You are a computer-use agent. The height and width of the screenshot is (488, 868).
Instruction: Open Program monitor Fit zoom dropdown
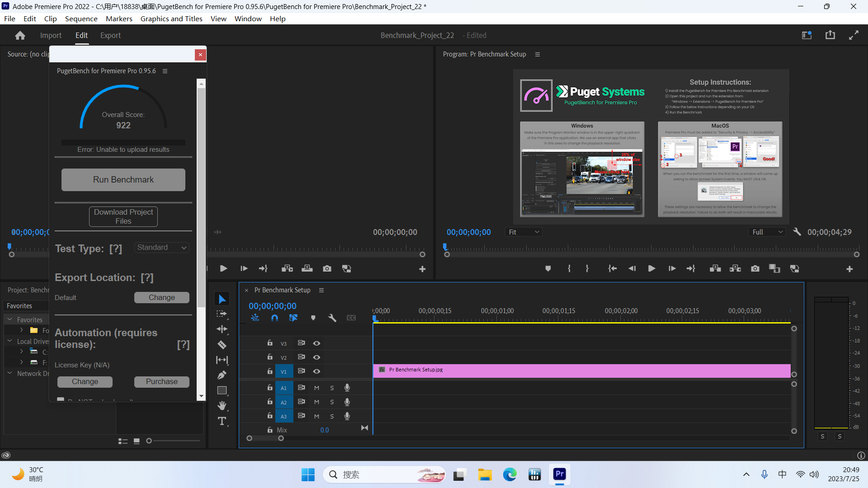click(524, 232)
